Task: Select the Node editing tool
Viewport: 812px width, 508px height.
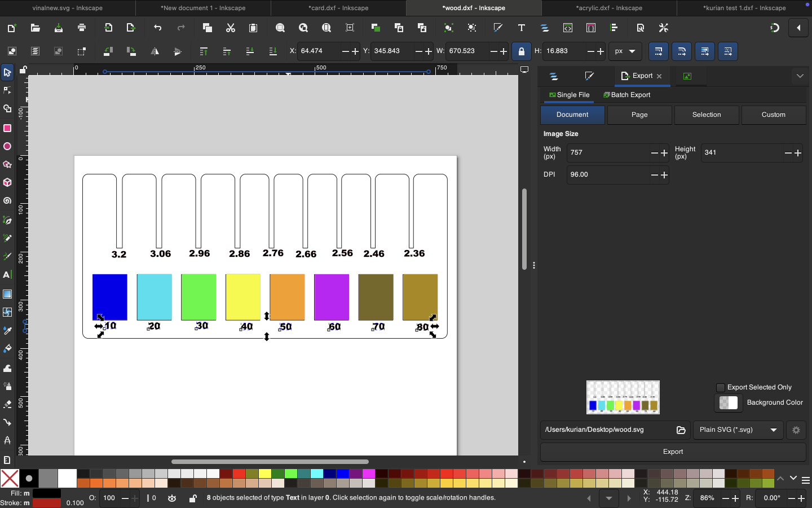Action: [7, 90]
